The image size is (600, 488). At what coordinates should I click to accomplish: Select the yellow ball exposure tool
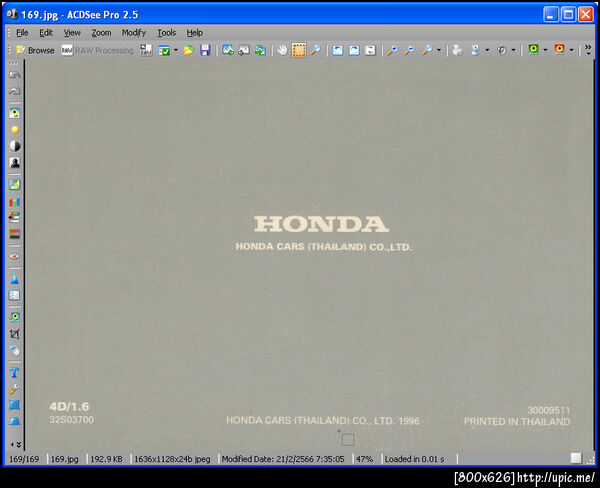[15, 130]
